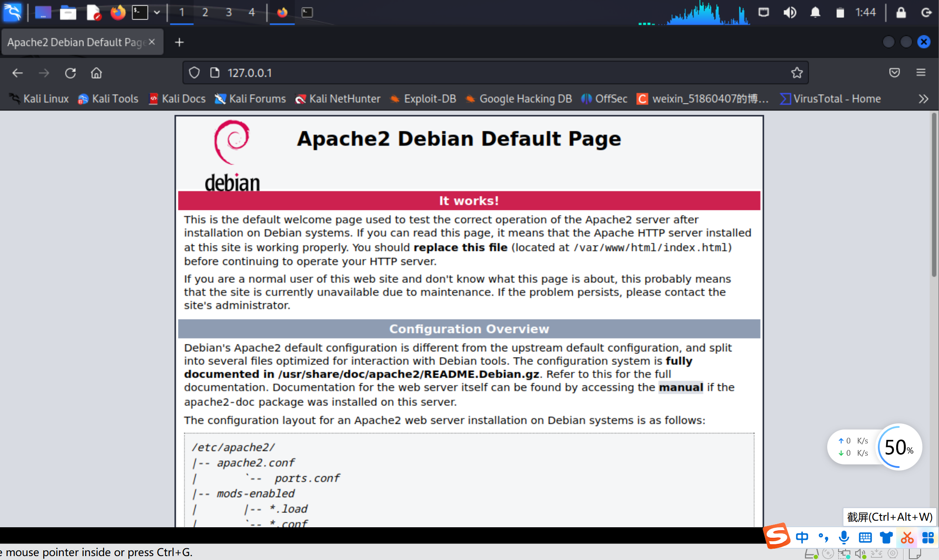Click the show desktop panel icon

pos(43,13)
